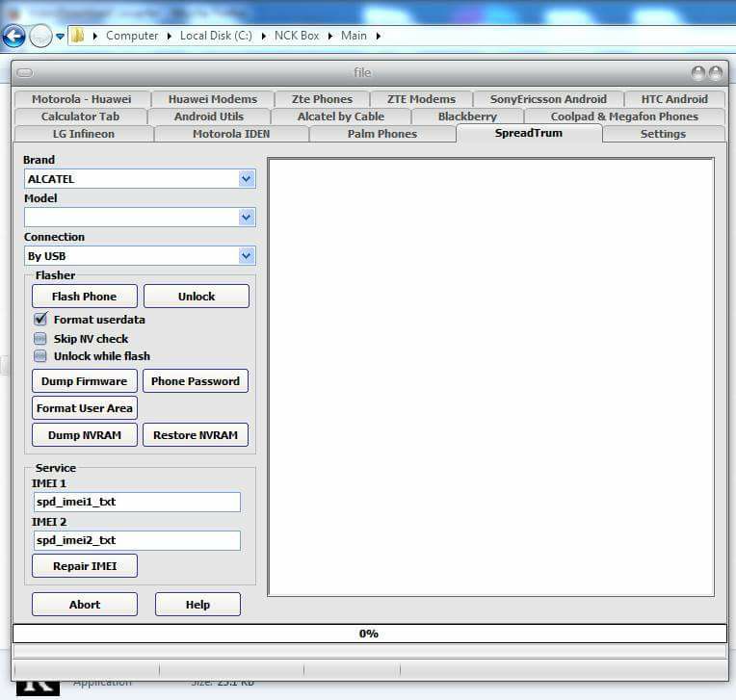Open the Brand dropdown showing ALCATEL
This screenshot has width=736, height=700.
140,179
